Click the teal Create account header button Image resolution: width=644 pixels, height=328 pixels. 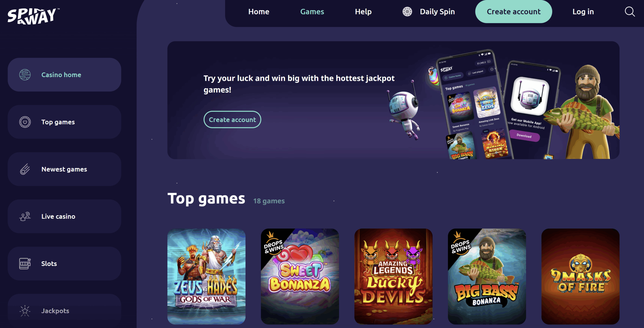click(x=513, y=12)
